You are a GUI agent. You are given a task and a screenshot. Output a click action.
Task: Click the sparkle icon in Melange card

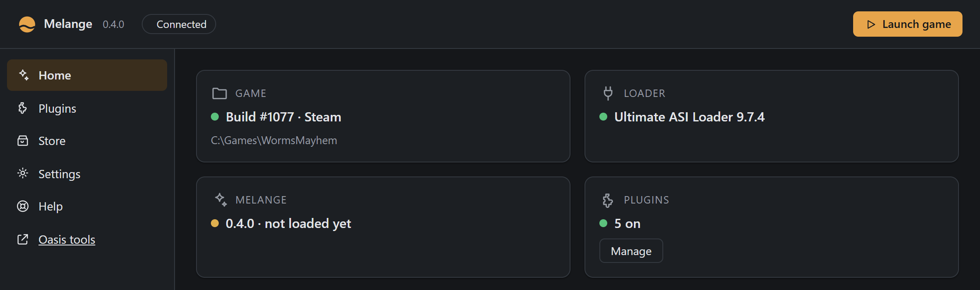coord(220,200)
